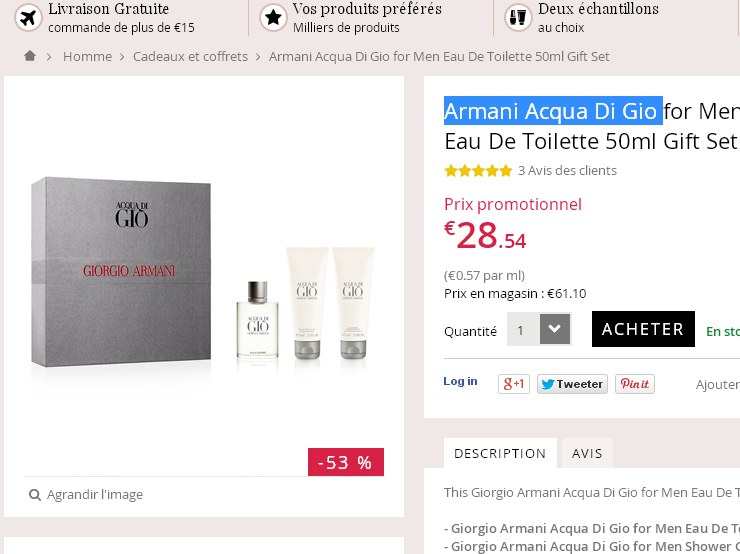The image size is (740, 554).
Task: Select the DESCRIPTION tab
Action: (x=500, y=453)
